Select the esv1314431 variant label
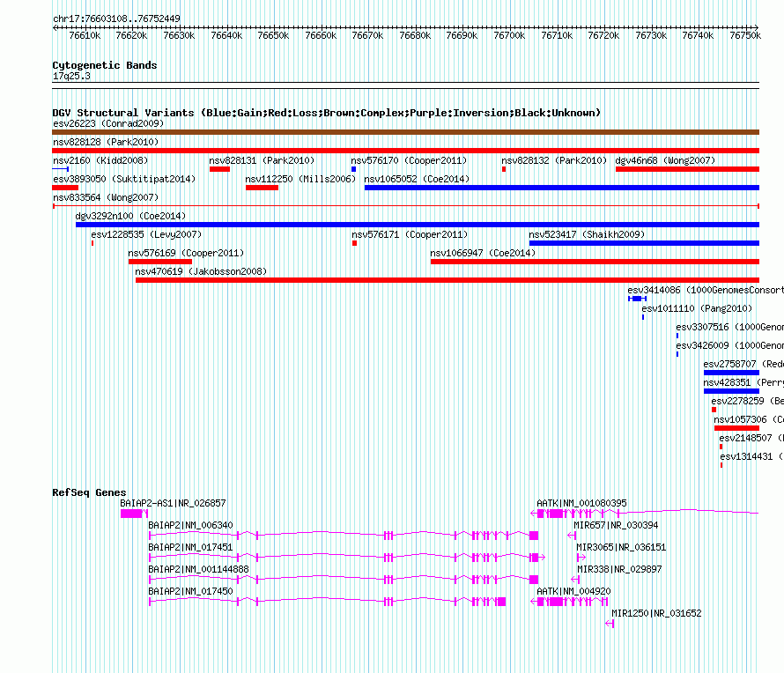The image size is (784, 673). tap(751, 456)
